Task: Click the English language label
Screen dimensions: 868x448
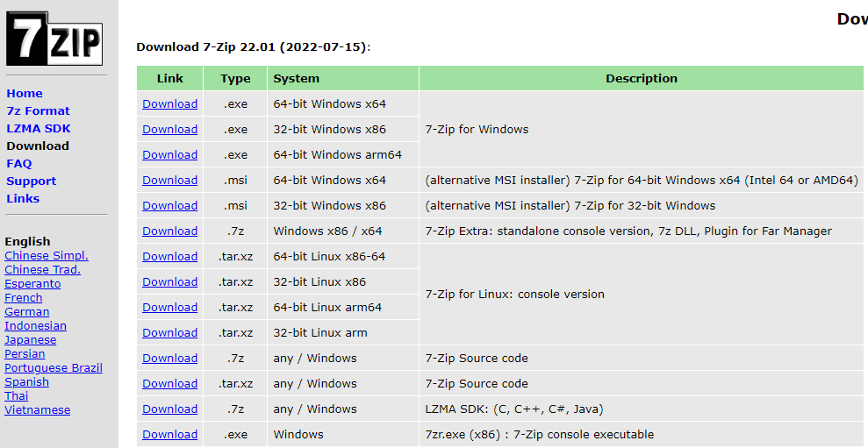Action: [x=27, y=242]
